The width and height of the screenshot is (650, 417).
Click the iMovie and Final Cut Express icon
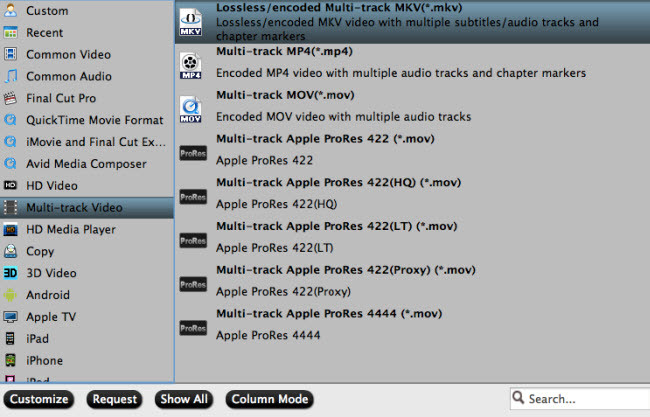(x=10, y=142)
